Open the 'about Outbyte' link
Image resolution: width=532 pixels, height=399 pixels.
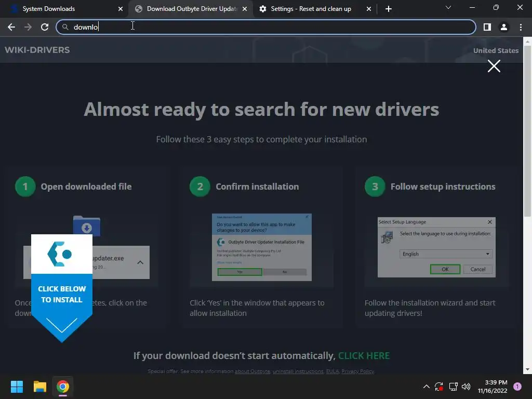(252, 371)
